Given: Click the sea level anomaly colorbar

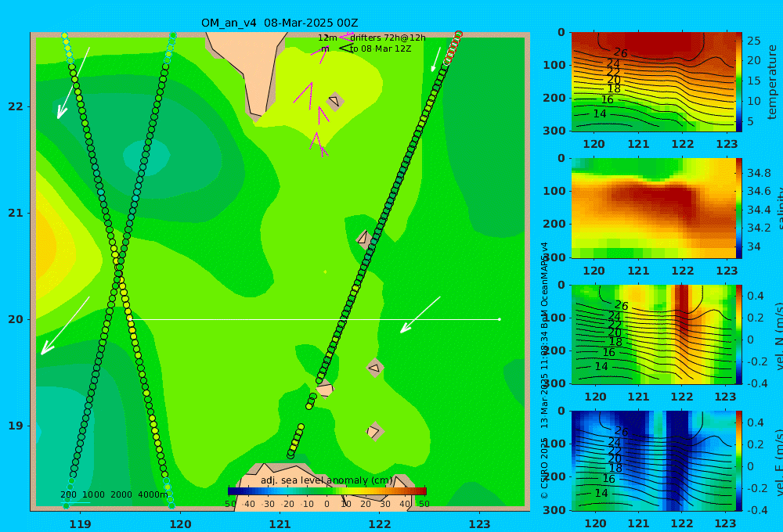Looking at the screenshot, I should pos(327,491).
